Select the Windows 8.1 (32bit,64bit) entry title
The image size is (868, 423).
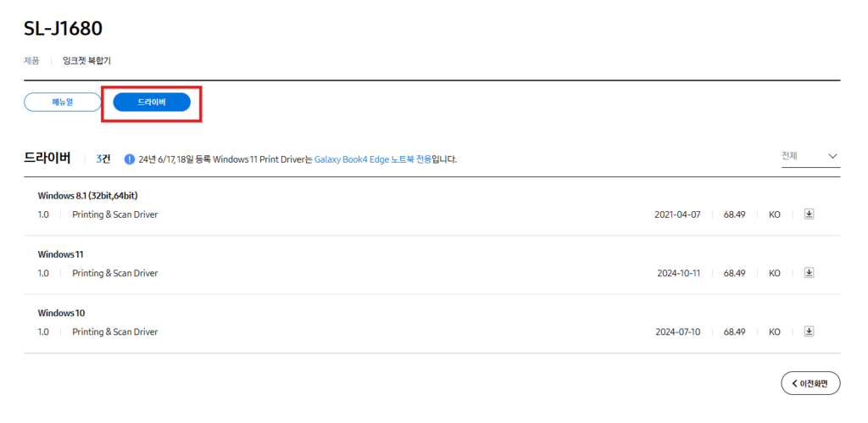point(87,196)
